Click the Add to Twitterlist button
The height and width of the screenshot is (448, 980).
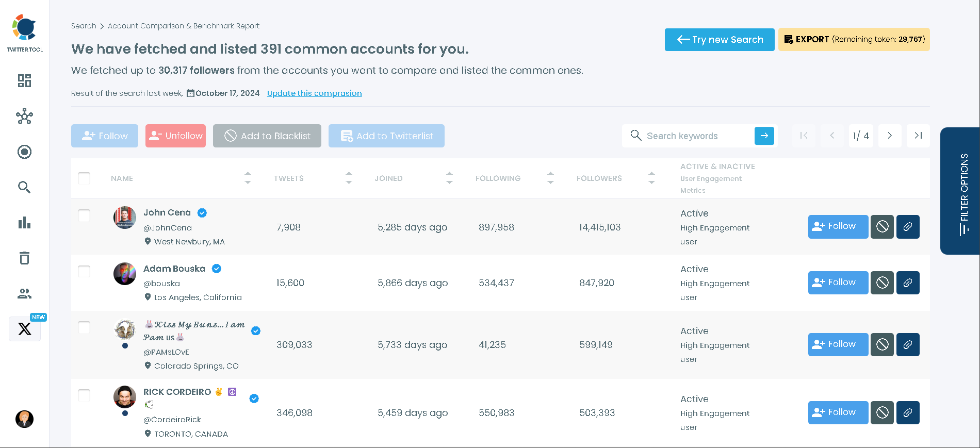coord(386,136)
